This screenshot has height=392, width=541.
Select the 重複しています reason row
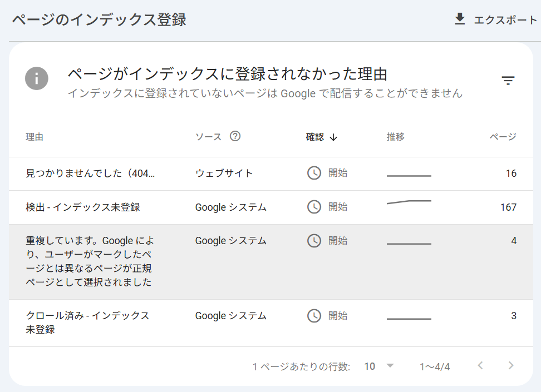coord(89,261)
